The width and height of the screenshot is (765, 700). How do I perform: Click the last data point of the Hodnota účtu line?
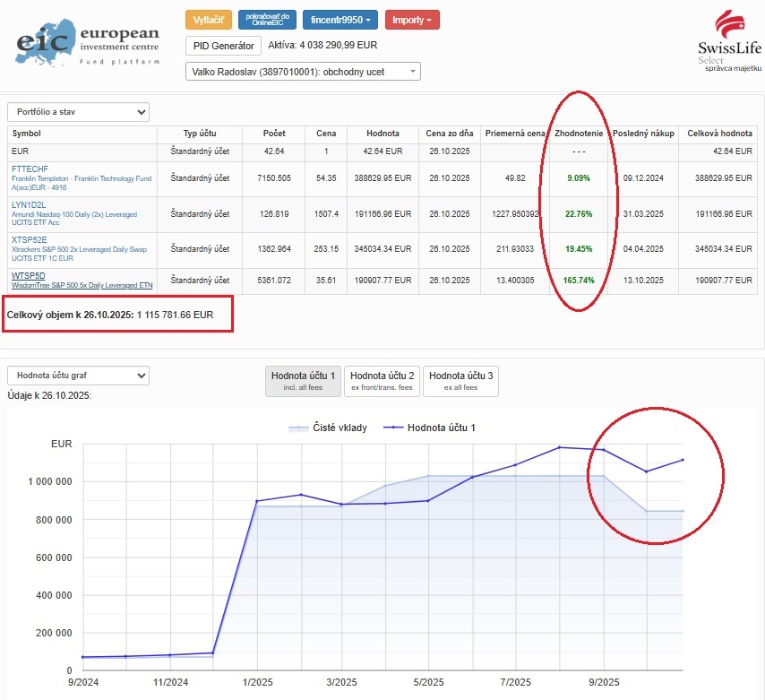[683, 460]
